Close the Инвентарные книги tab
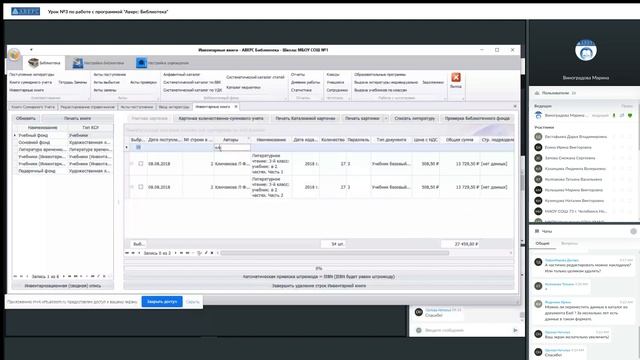This screenshot has width=640, height=360. [x=236, y=107]
